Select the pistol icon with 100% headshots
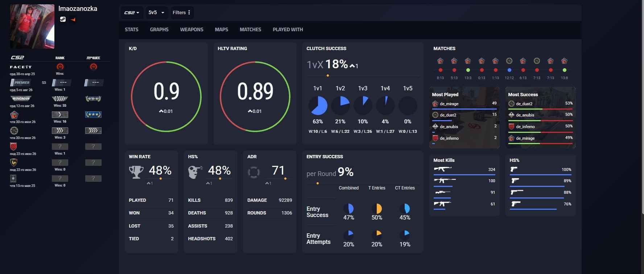Image resolution: width=644 pixels, height=274 pixels. coord(513,169)
